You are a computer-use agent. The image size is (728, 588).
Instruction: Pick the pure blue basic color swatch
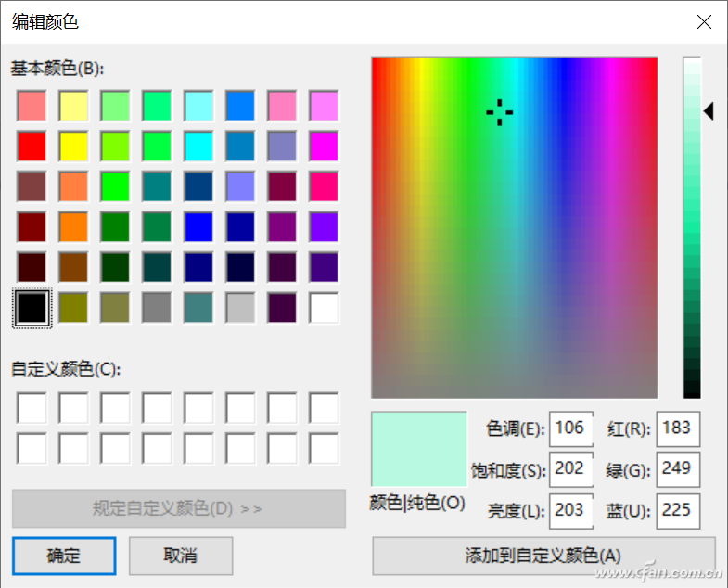(x=198, y=226)
